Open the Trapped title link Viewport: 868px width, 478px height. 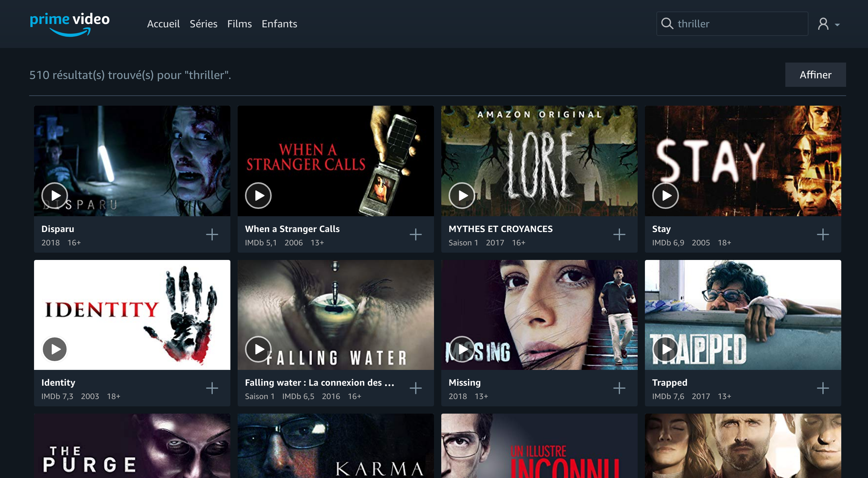click(x=670, y=382)
